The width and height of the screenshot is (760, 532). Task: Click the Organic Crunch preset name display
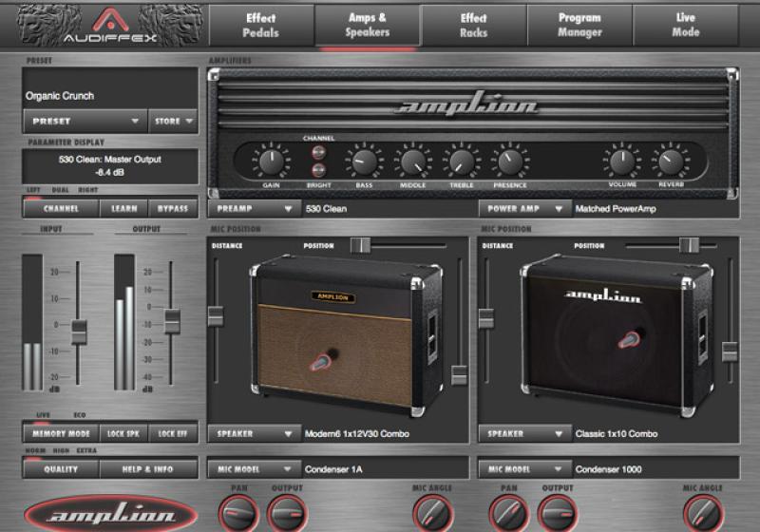click(110, 88)
